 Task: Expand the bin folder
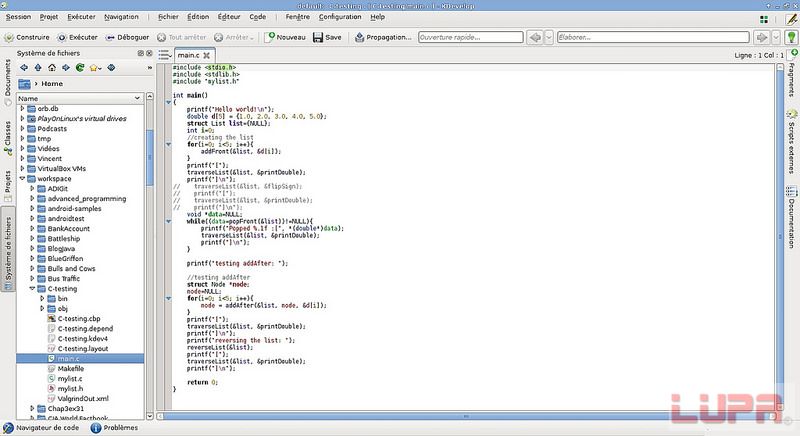pyautogui.click(x=42, y=299)
